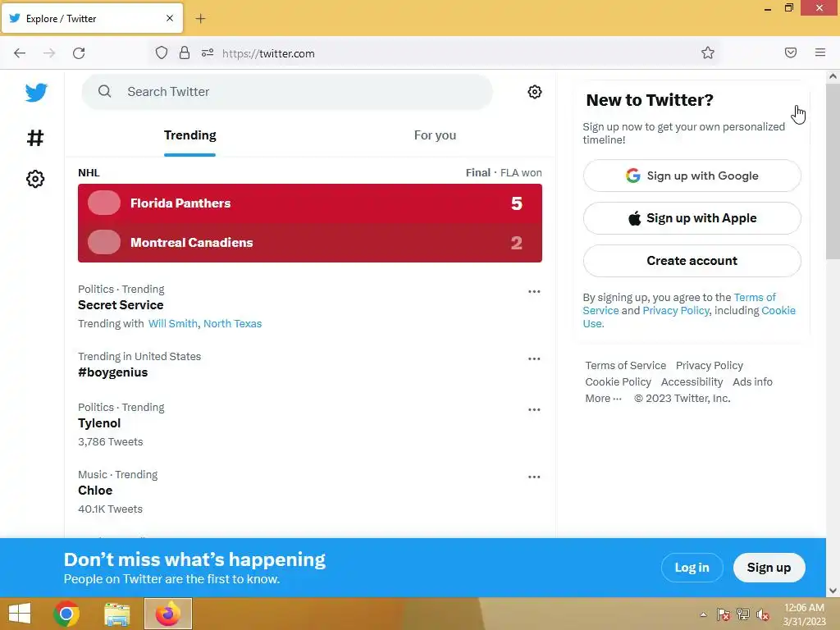This screenshot has width=840, height=630.
Task: Open Windows Start menu
Action: (20, 614)
